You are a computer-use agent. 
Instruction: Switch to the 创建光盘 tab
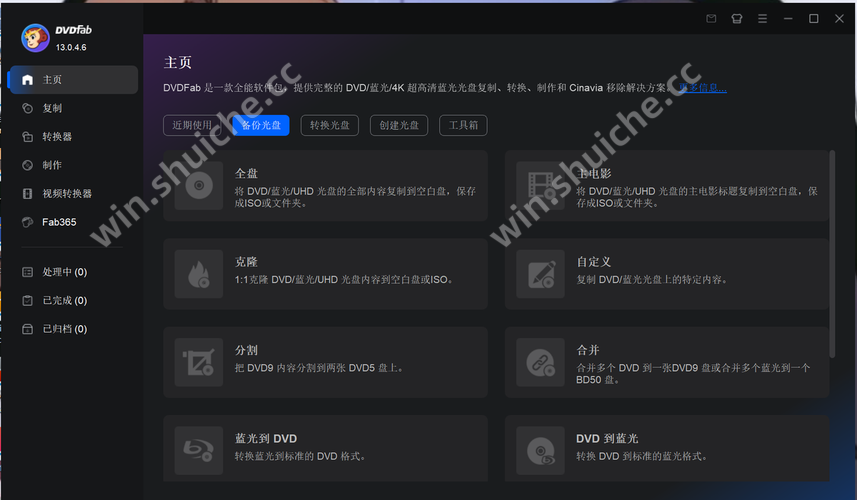point(399,125)
